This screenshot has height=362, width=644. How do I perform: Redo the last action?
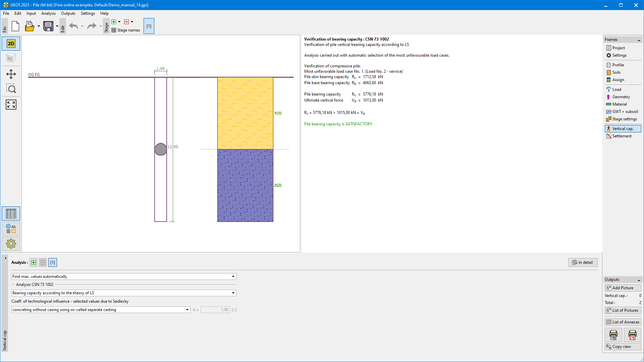pyautogui.click(x=92, y=26)
